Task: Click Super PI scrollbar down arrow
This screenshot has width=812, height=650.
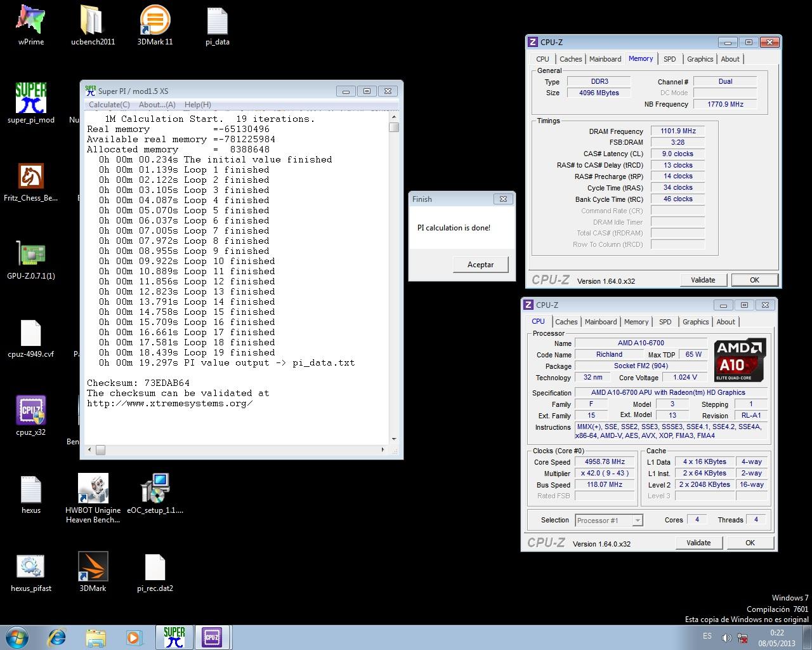Action: tap(394, 439)
